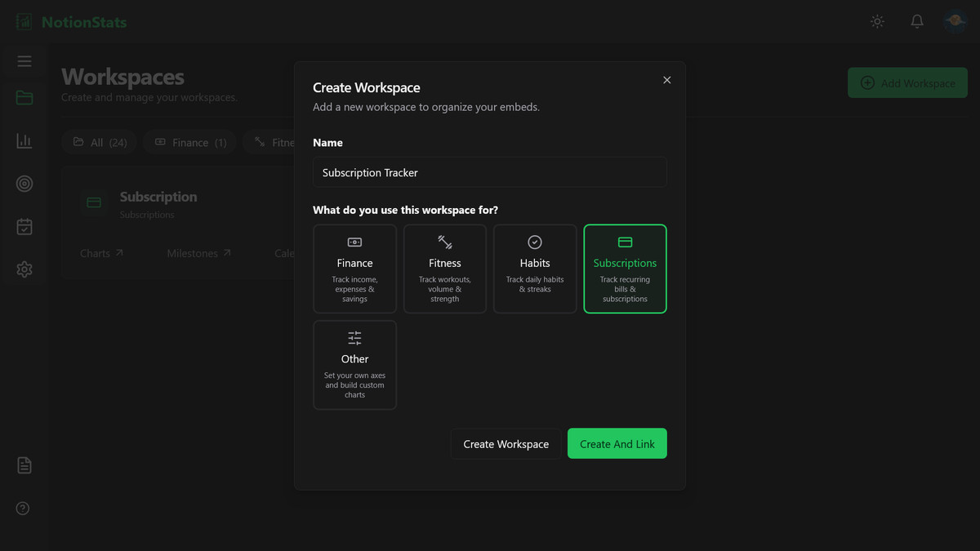Open the hamburger menu in sidebar
Viewport: 980px width, 551px height.
coord(24,61)
